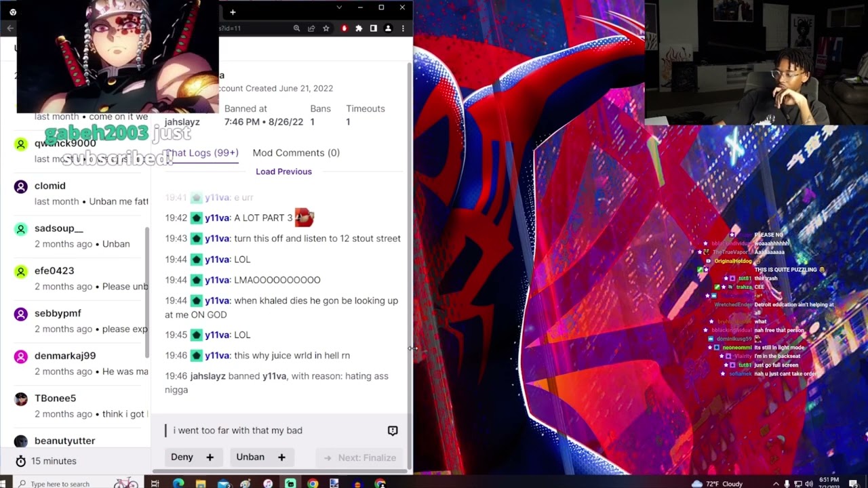
Task: Click clomid's purple avatar icon
Action: click(x=21, y=186)
